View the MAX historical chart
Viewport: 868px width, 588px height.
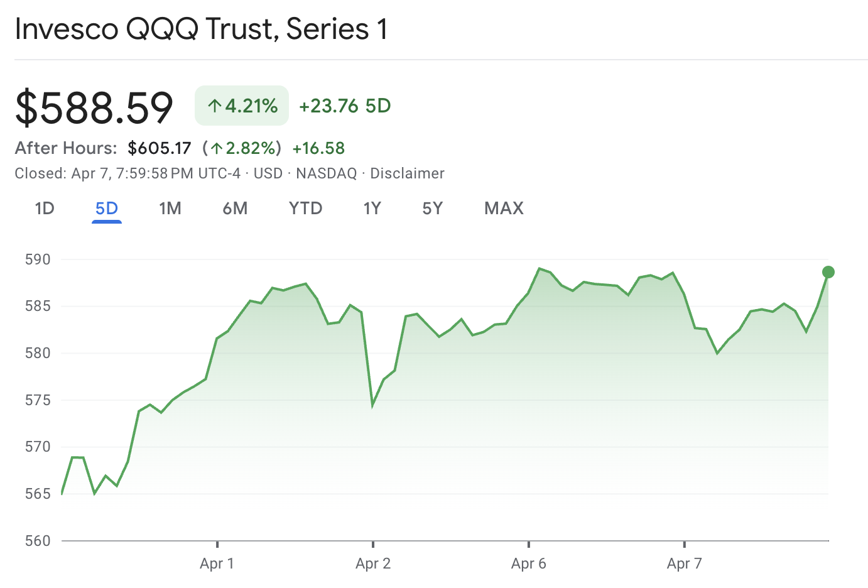click(x=503, y=208)
